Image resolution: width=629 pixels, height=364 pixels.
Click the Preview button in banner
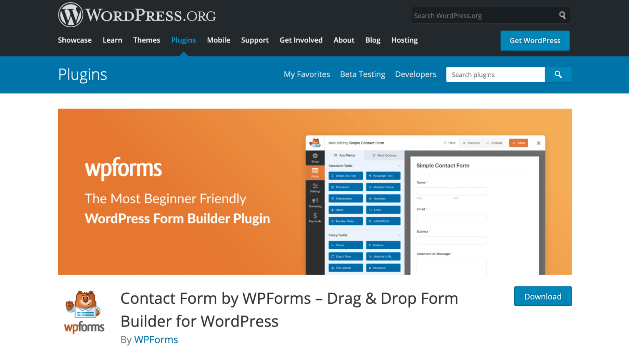[x=471, y=143]
